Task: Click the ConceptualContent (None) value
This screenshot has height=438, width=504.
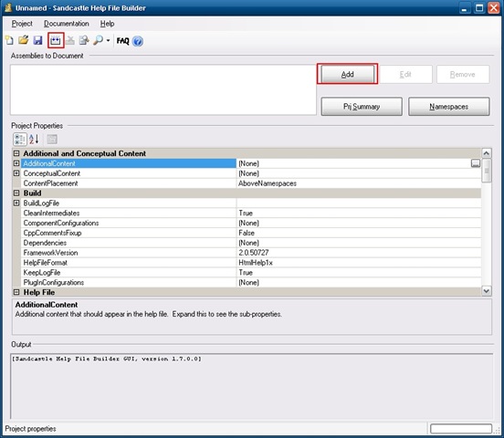Action: [248, 173]
